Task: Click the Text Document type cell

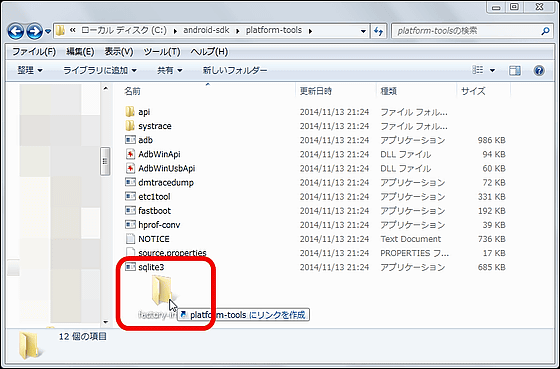Action: [410, 239]
